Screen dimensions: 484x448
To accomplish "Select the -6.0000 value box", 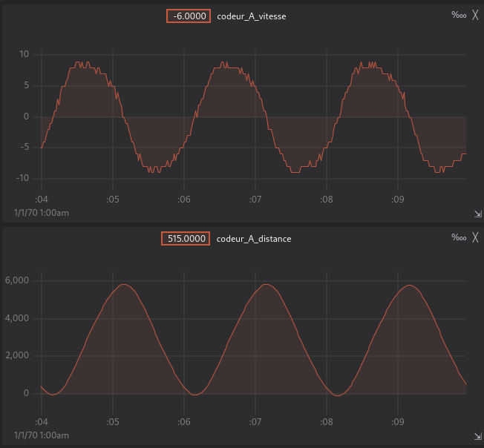I will click(x=189, y=16).
